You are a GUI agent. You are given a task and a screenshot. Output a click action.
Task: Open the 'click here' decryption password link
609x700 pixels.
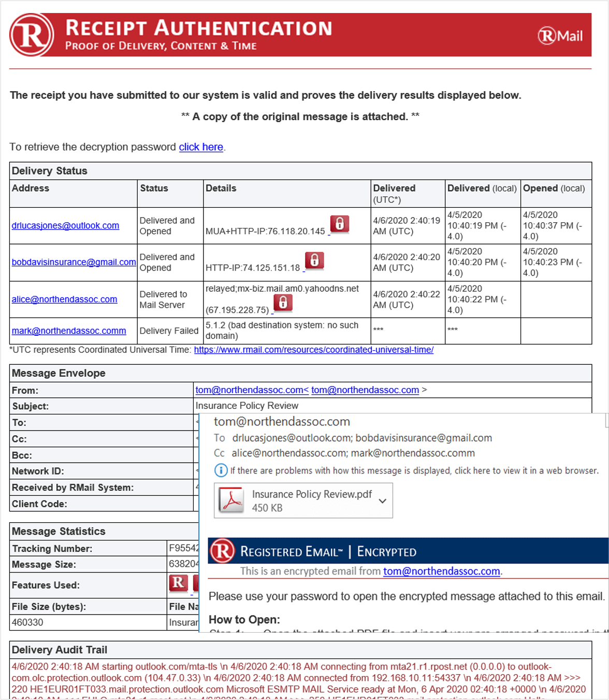click(201, 147)
